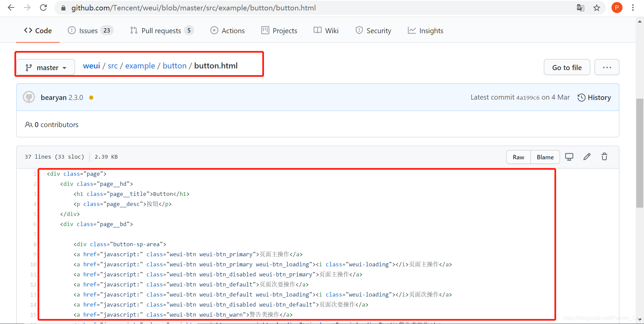Viewport: 644px width, 324px height.
Task: Open the 2.3.0 commit message link
Action: point(76,97)
